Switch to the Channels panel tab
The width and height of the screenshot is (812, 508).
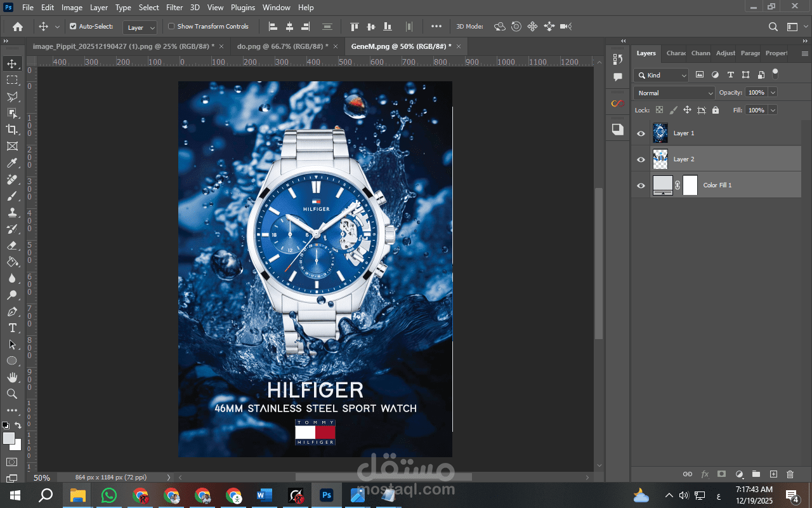(700, 53)
